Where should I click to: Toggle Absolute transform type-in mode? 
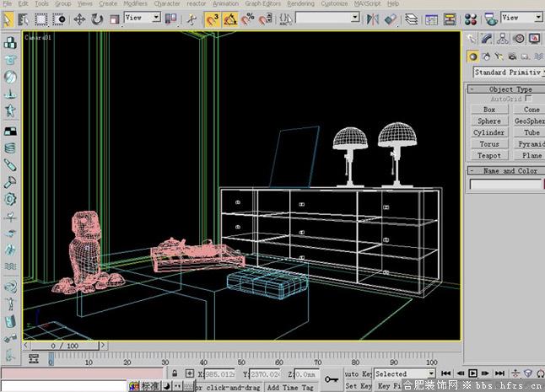(190, 373)
